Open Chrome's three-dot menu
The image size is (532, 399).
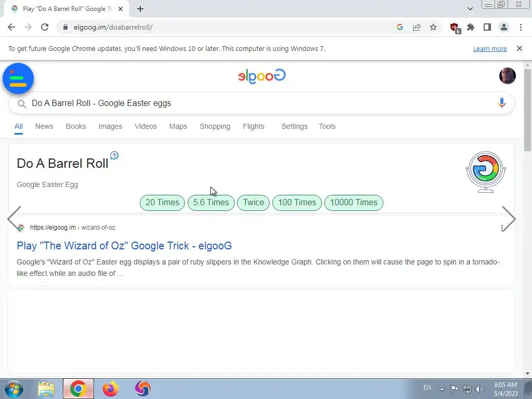point(521,27)
